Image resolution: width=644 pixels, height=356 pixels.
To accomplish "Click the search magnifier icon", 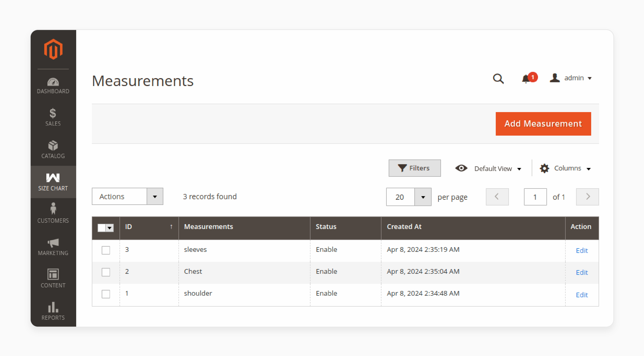I will coord(498,78).
